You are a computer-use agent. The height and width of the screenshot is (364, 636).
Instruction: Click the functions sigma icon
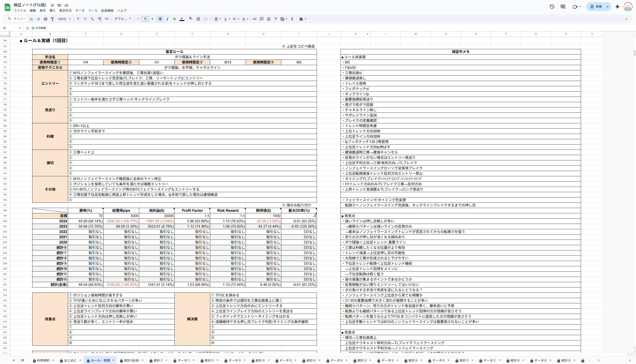(292, 19)
